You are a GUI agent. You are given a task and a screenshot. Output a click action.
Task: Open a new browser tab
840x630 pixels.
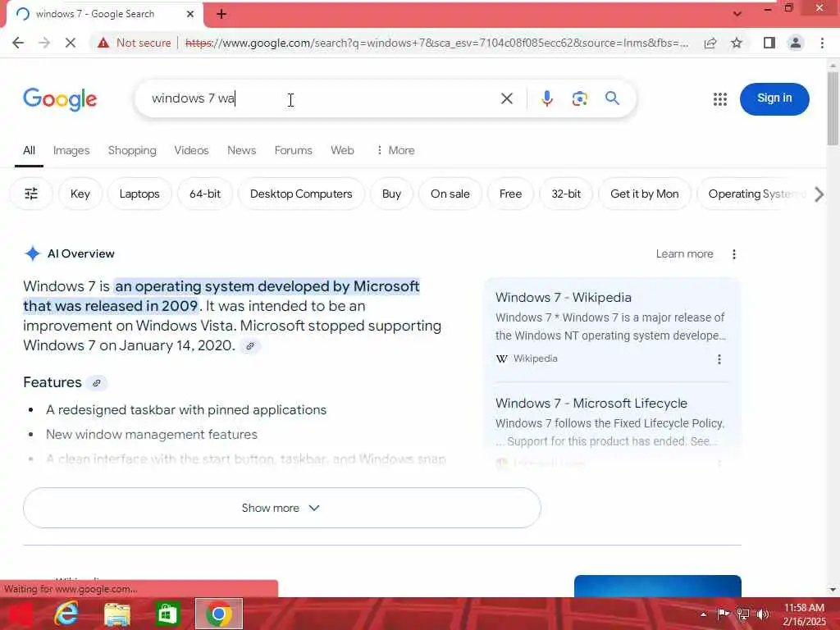click(x=221, y=14)
